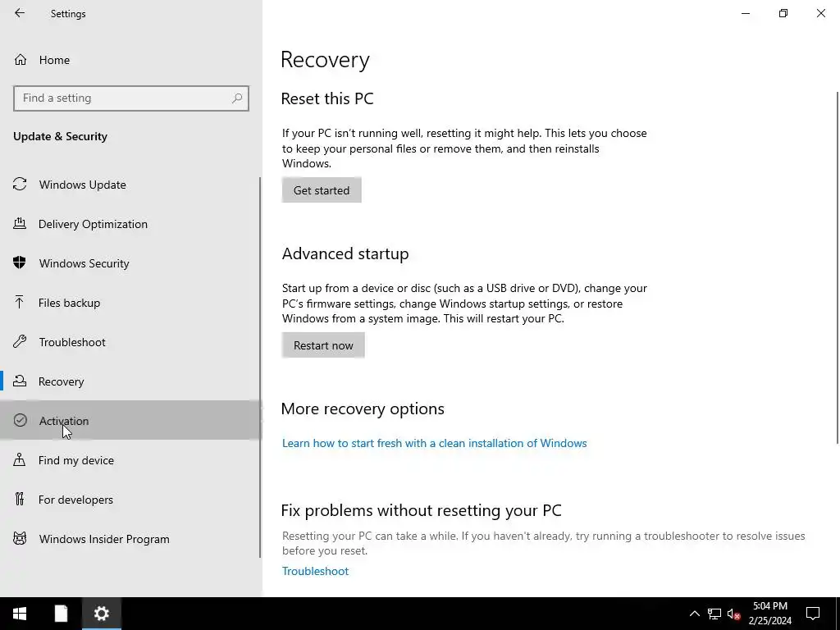Screen dimensions: 840x630
Task: Select the Recovery sidebar item
Action: coord(130,381)
